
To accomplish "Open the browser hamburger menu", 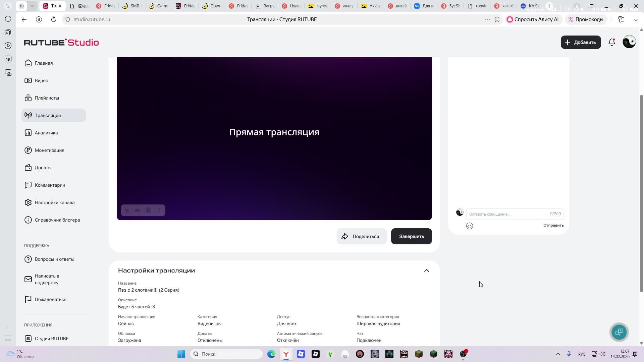I will 592,6.
